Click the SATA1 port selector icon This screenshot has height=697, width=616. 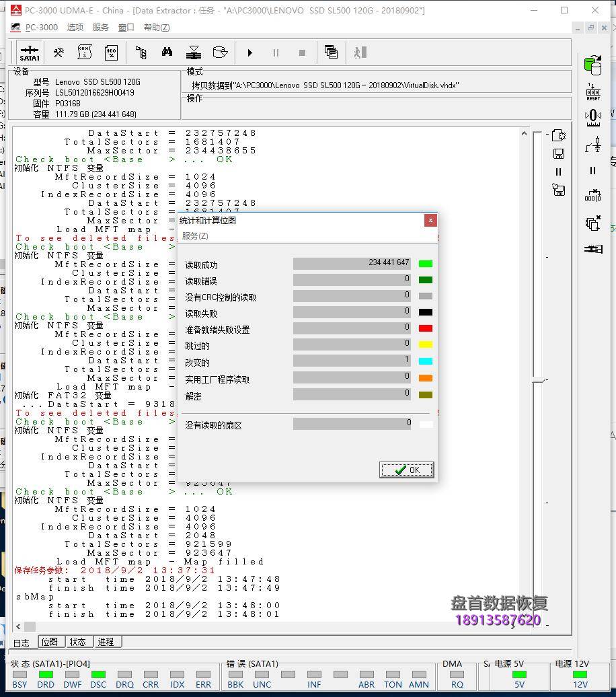tap(29, 52)
